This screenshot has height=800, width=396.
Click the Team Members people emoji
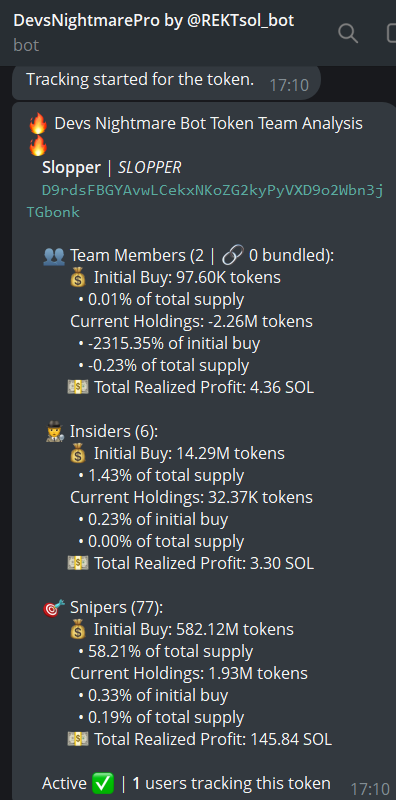coord(54,256)
